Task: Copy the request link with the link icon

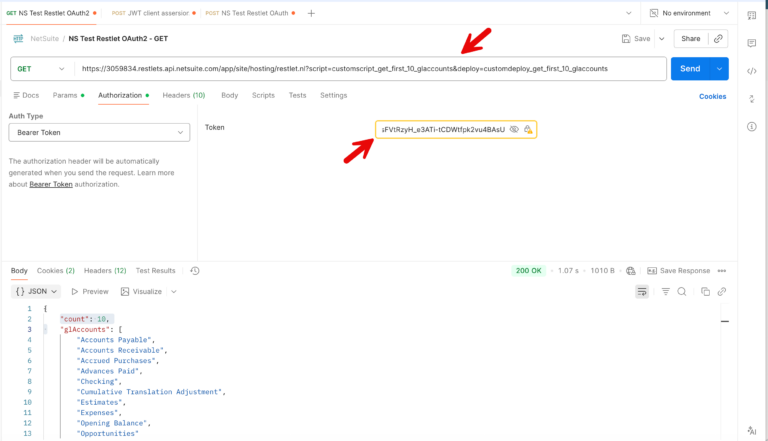Action: point(718,38)
